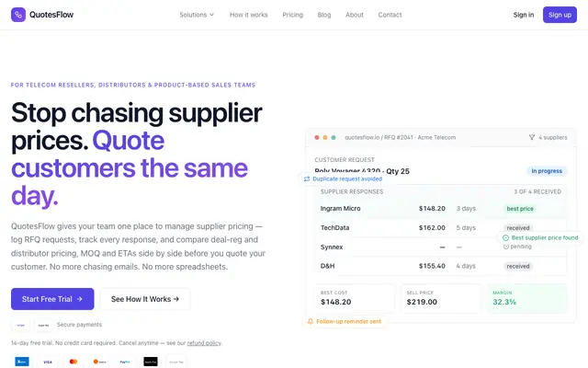Click D&H's 4 days ETA

[x=466, y=266]
